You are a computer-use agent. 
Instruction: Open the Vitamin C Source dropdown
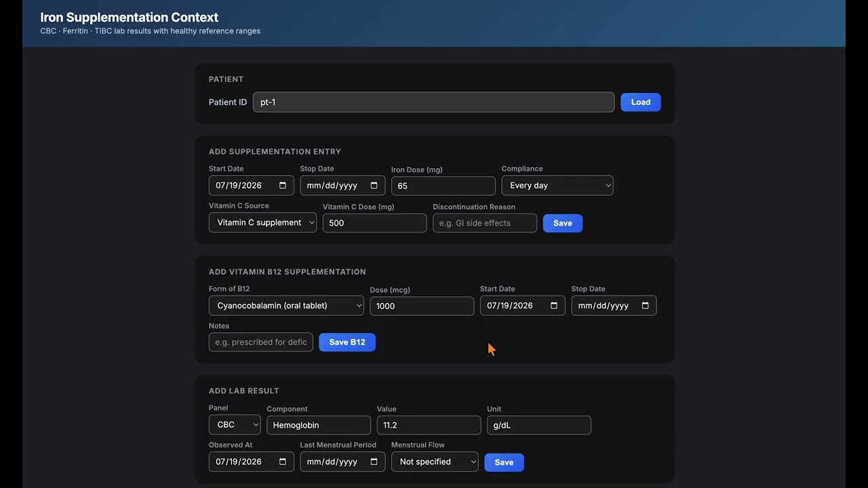point(262,222)
